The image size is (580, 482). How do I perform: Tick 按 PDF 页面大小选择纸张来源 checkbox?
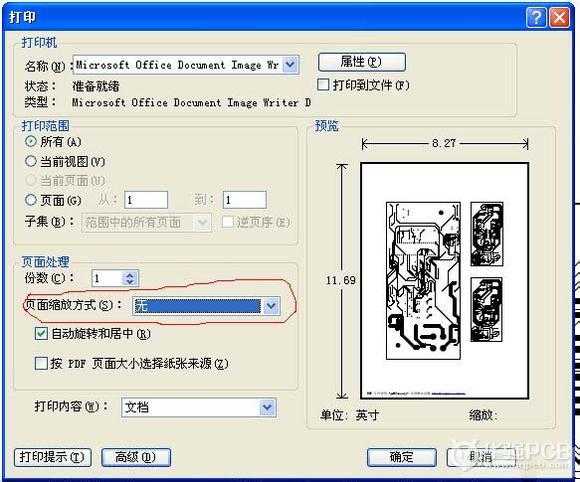click(41, 363)
